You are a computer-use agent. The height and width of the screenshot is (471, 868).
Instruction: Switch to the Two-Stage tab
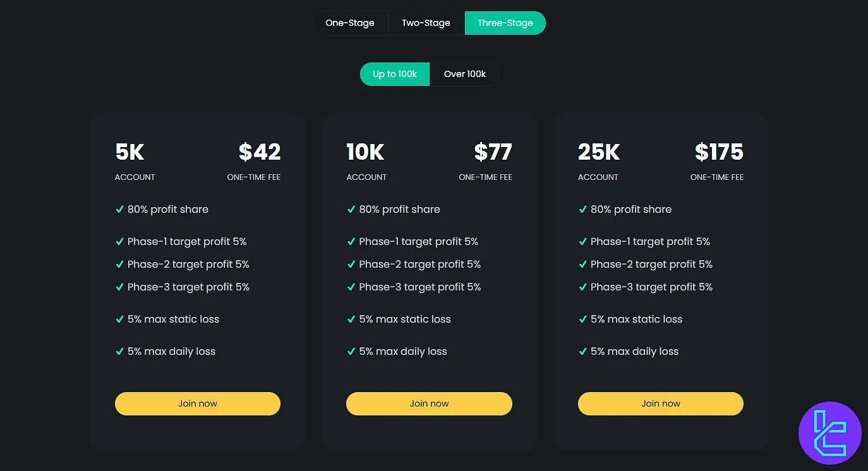tap(426, 23)
